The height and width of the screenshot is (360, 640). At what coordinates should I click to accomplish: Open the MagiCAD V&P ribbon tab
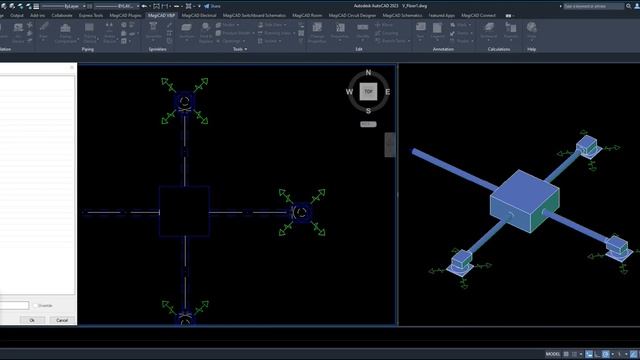[x=161, y=16]
